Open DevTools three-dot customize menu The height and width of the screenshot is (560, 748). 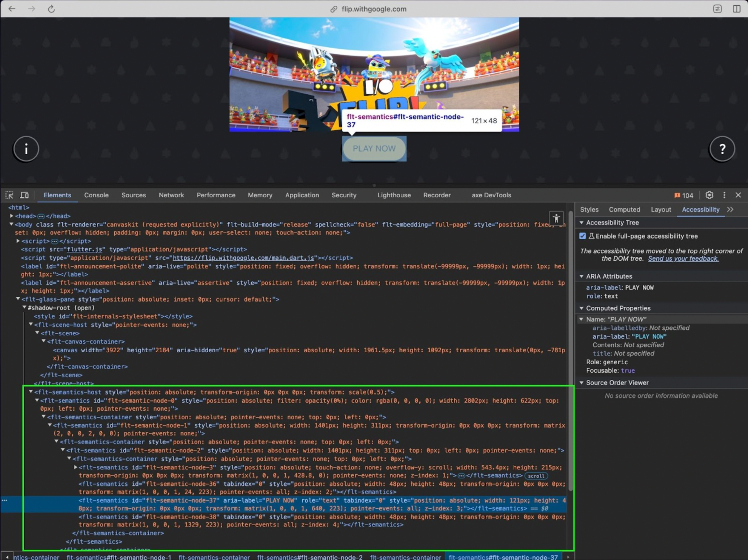click(724, 195)
